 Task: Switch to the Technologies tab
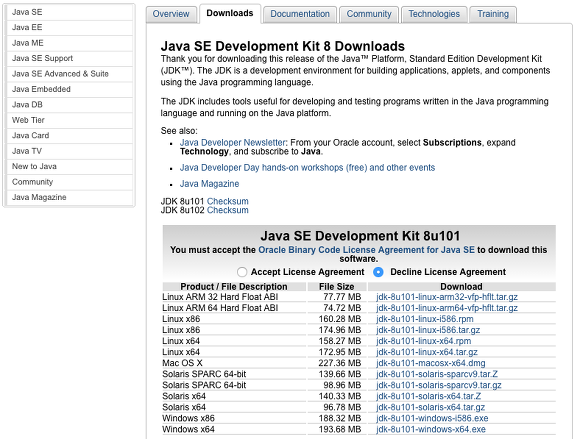click(x=434, y=14)
